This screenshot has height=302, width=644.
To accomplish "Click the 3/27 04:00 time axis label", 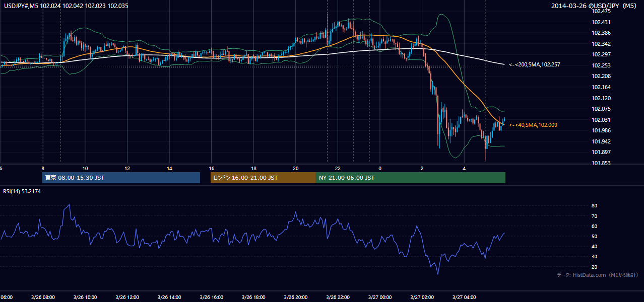I will pos(464,297).
